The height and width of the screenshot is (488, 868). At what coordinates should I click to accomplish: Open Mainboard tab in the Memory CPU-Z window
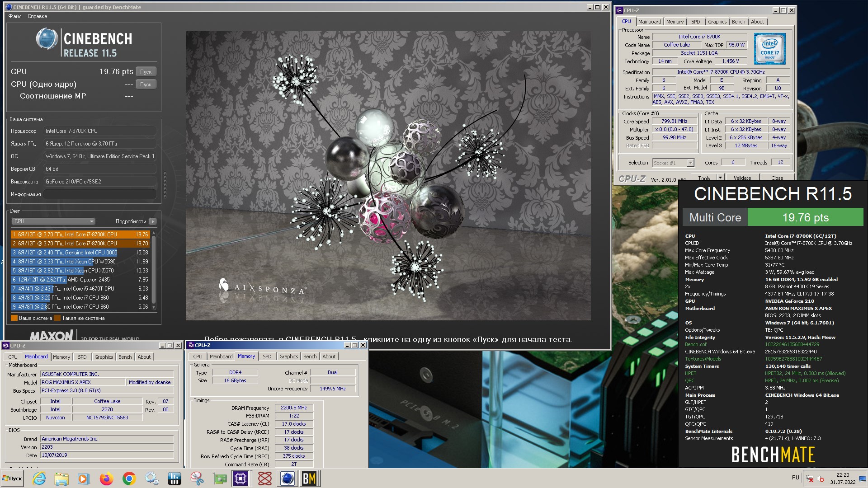click(x=221, y=357)
